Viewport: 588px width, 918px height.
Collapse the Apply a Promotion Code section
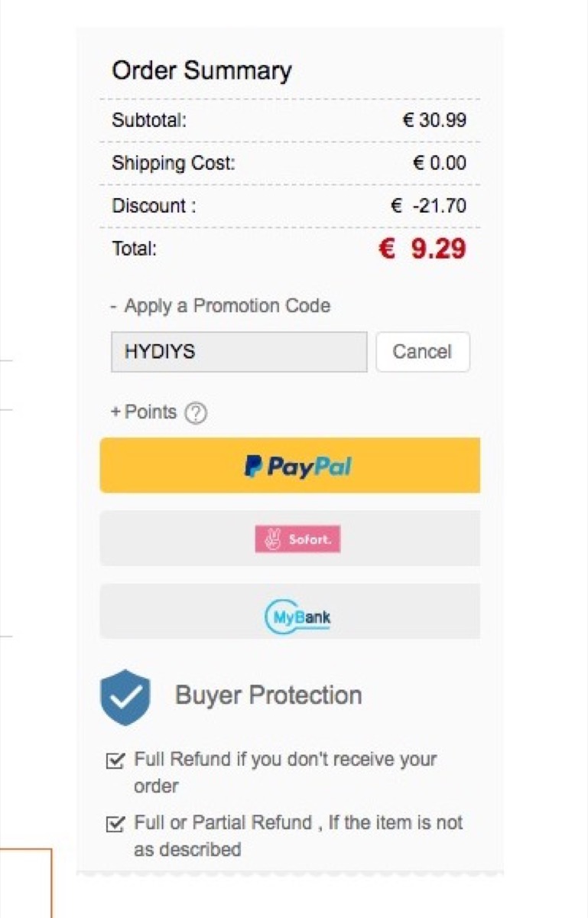coord(220,306)
